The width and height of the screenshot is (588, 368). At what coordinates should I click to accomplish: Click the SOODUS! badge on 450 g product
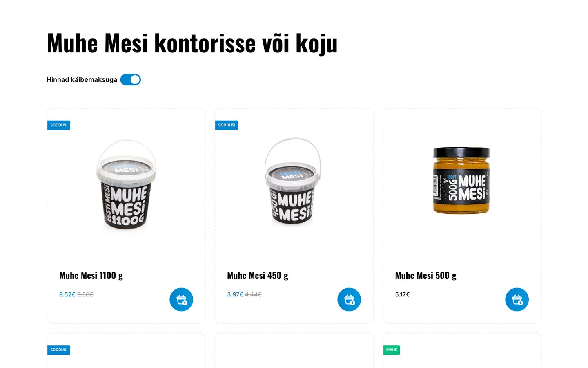(x=227, y=125)
